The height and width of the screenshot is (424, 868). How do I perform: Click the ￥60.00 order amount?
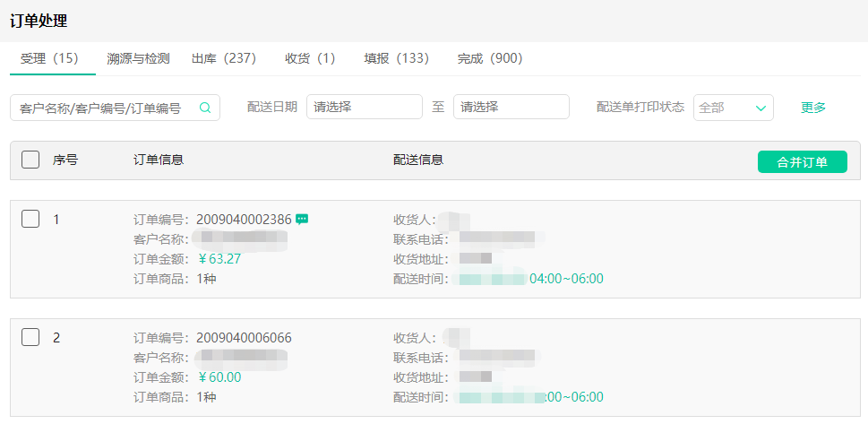(219, 377)
